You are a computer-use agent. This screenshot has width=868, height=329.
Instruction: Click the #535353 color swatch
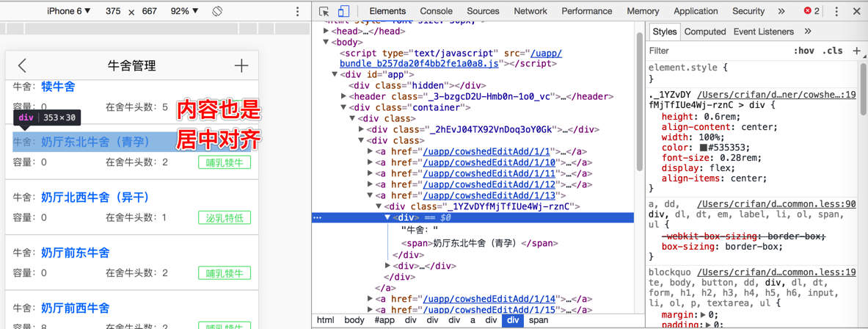(703, 148)
